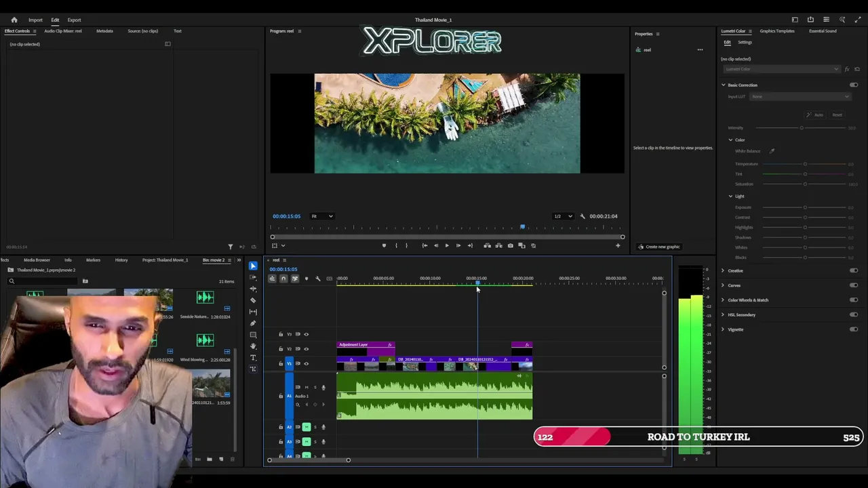Switch to the Export tab
This screenshot has width=868, height=488.
(74, 20)
